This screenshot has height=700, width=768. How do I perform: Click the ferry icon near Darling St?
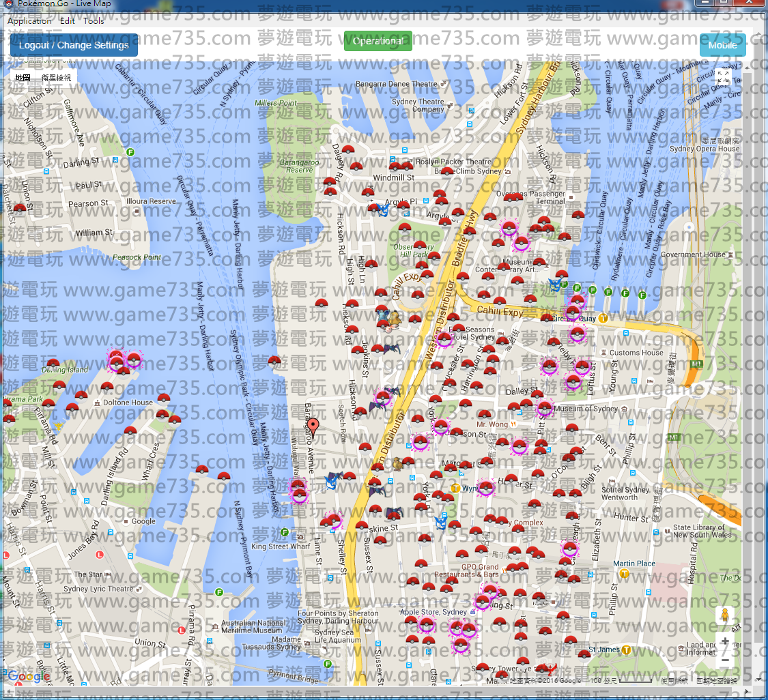130,152
